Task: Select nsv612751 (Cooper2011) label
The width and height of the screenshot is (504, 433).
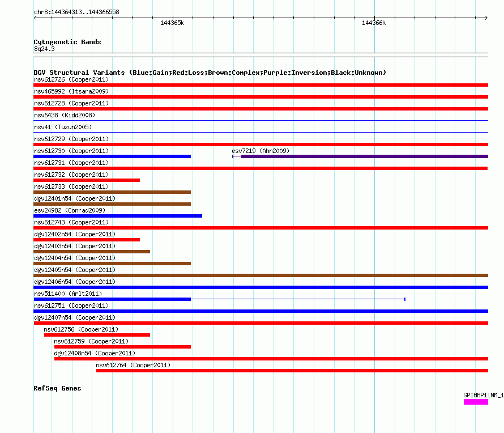Action: [71, 305]
